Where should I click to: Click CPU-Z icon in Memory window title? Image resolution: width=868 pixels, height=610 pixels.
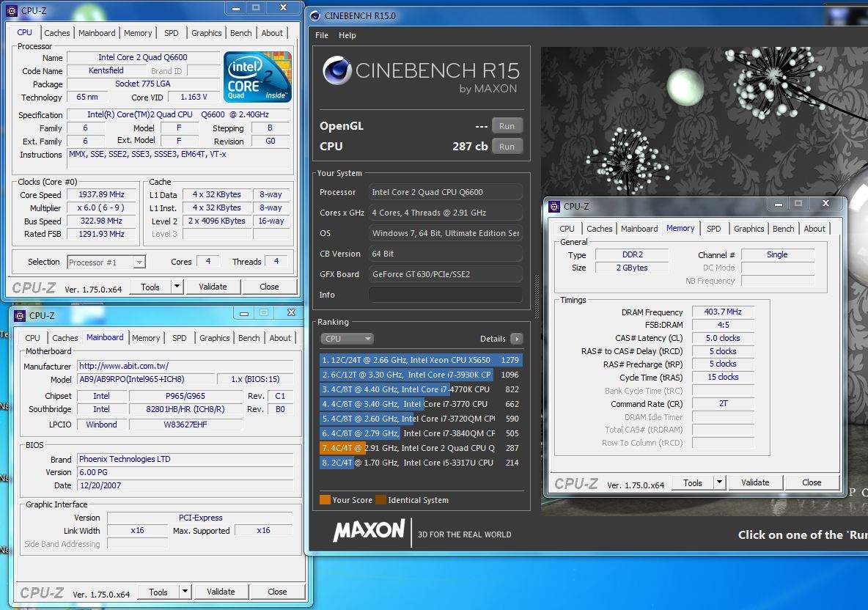click(554, 207)
